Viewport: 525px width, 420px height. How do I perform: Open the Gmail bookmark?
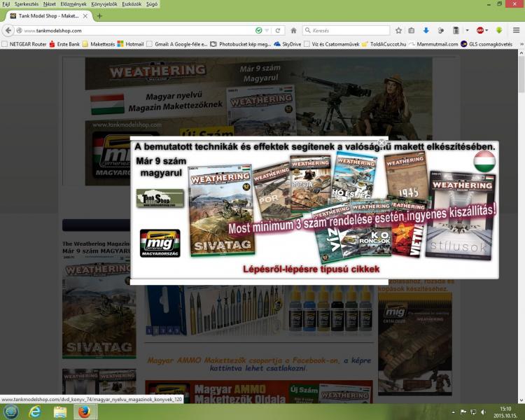[x=177, y=44]
